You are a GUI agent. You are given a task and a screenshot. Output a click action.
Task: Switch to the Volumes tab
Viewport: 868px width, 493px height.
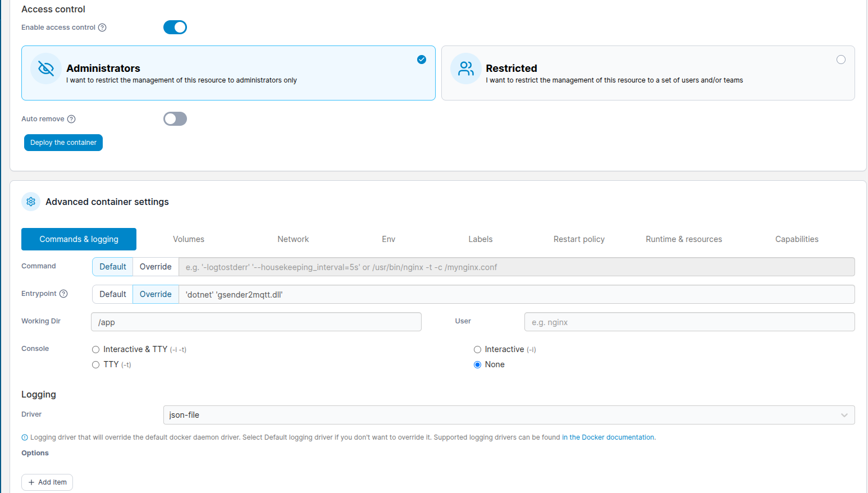(x=189, y=239)
